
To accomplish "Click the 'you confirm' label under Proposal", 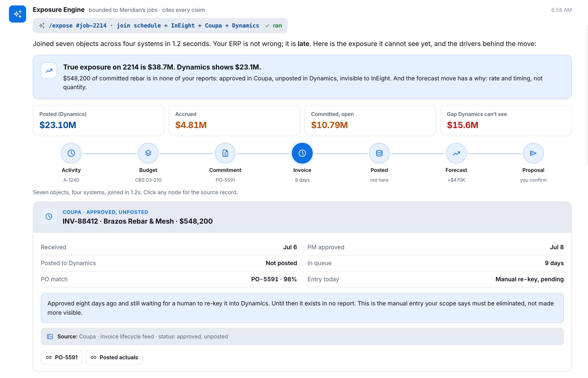I will click(x=533, y=180).
